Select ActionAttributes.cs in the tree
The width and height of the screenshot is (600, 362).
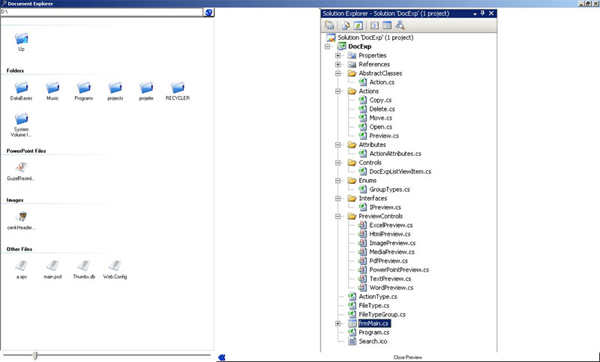(x=395, y=153)
